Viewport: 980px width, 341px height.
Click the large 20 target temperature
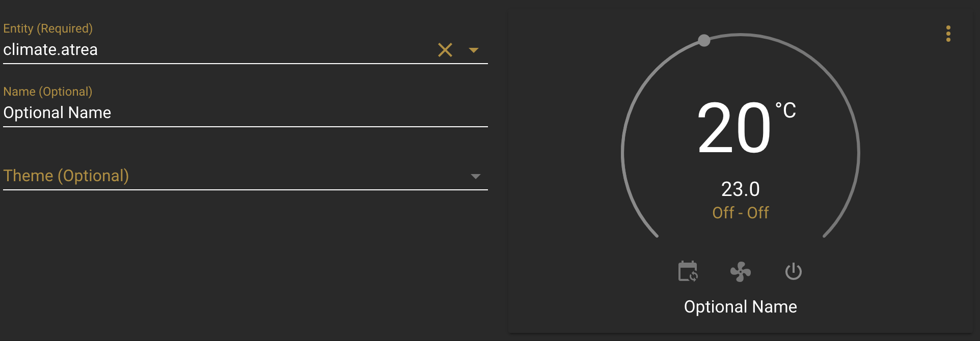[734, 127]
